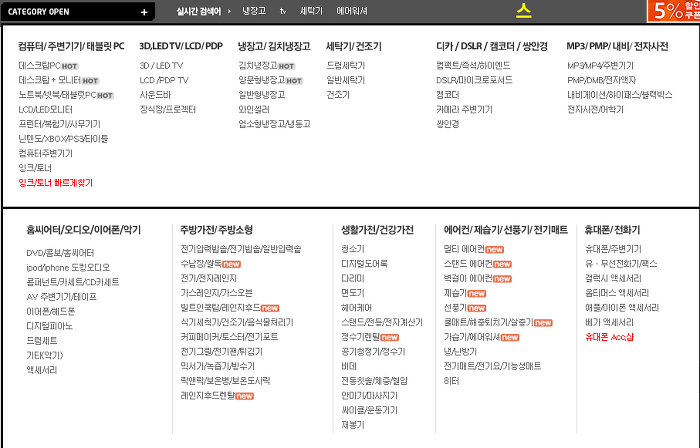Select 청소기 category link
The width and height of the screenshot is (700, 448).
[x=353, y=249]
